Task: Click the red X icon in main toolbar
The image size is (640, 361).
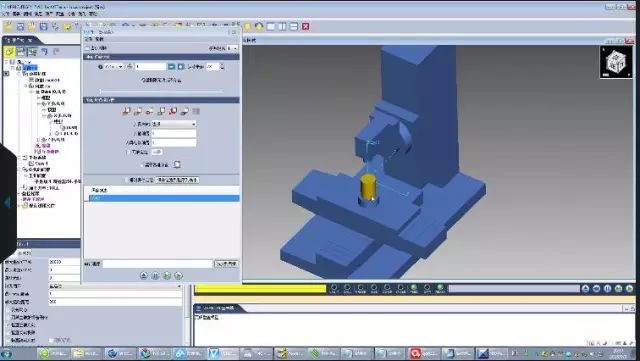Action: 305,27
